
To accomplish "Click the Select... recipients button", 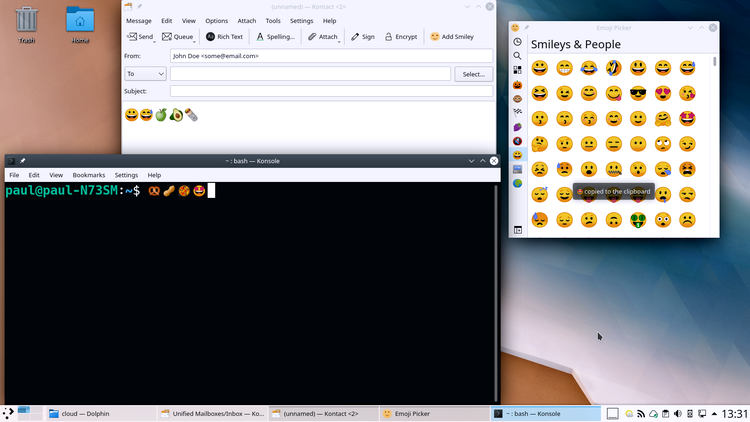I will tap(473, 74).
